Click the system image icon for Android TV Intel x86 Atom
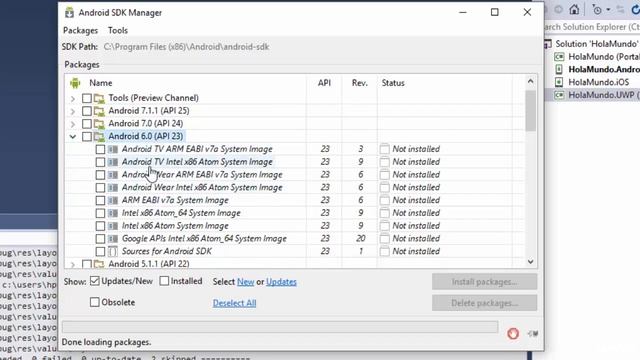The width and height of the screenshot is (640, 360). tap(113, 162)
